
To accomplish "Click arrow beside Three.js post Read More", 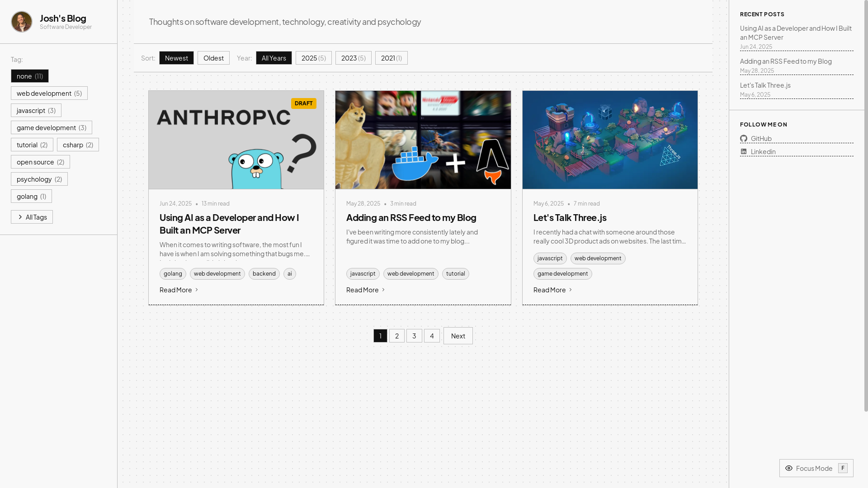I will pos(571,290).
